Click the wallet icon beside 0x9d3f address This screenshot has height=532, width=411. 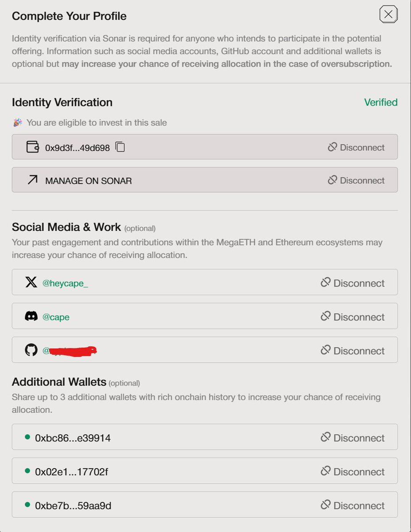coord(33,147)
